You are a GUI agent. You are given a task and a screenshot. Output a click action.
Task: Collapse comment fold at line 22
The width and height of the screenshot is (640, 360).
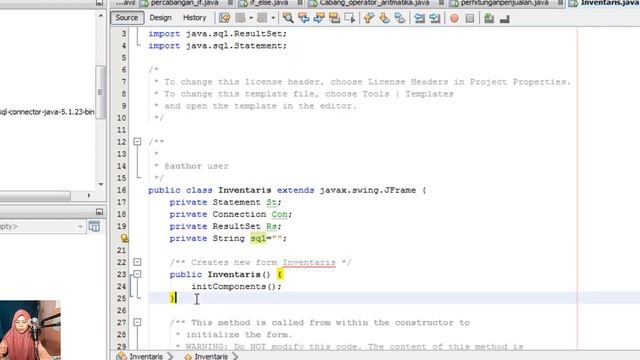pyautogui.click(x=137, y=262)
